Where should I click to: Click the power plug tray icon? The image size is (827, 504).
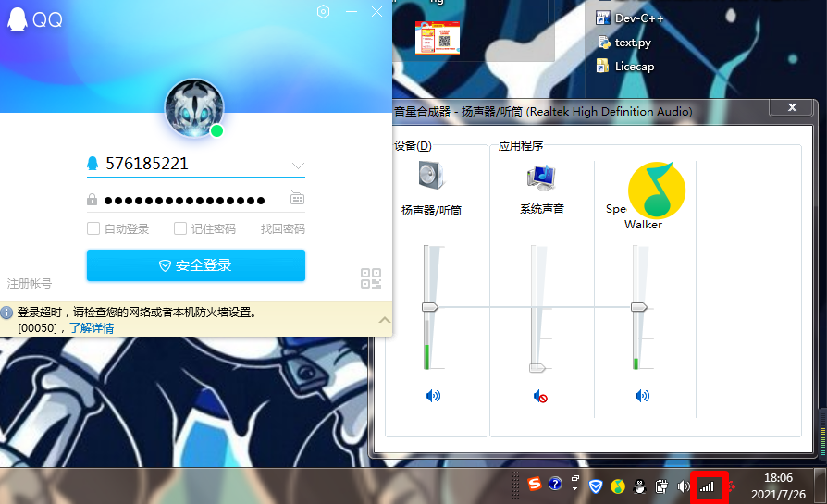pyautogui.click(x=661, y=486)
